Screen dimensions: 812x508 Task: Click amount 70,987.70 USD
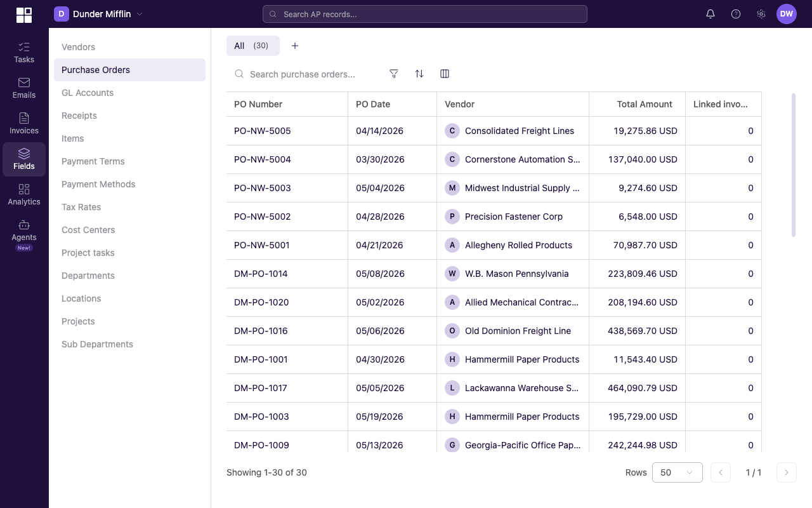click(643, 245)
